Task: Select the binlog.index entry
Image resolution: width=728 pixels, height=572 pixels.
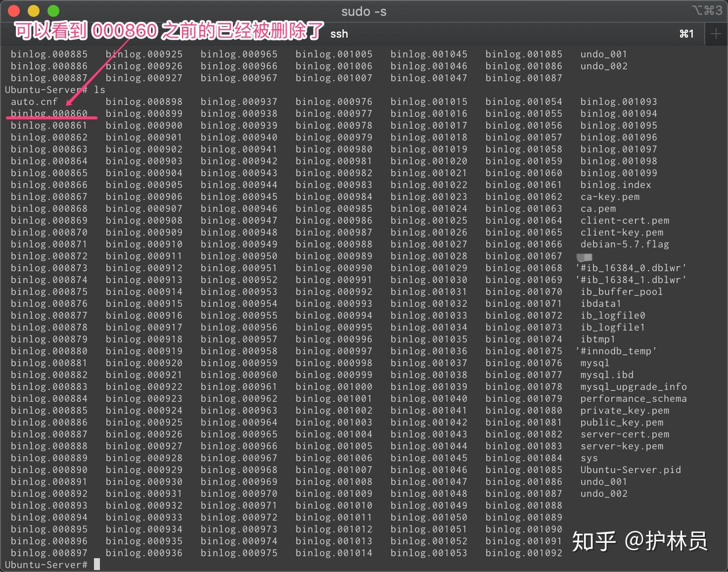Action: (615, 185)
